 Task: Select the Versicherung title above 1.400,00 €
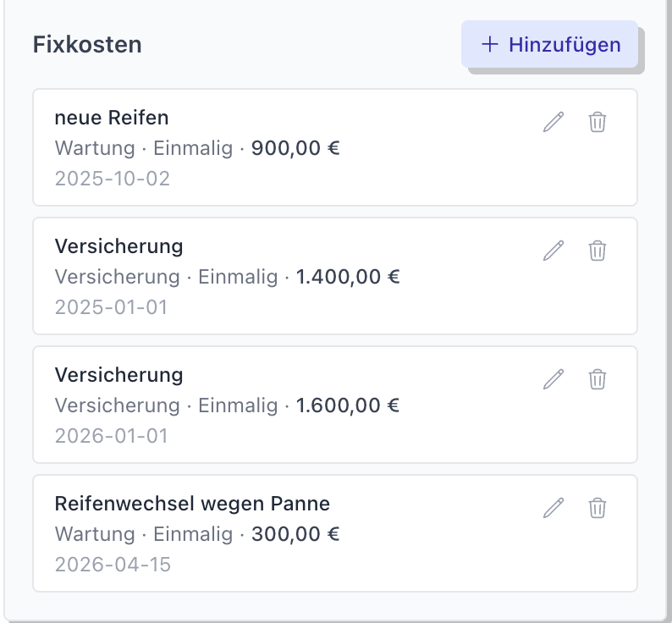(x=118, y=246)
